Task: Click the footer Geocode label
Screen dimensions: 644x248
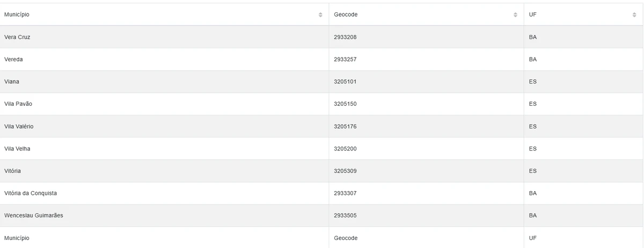Action: [346, 238]
